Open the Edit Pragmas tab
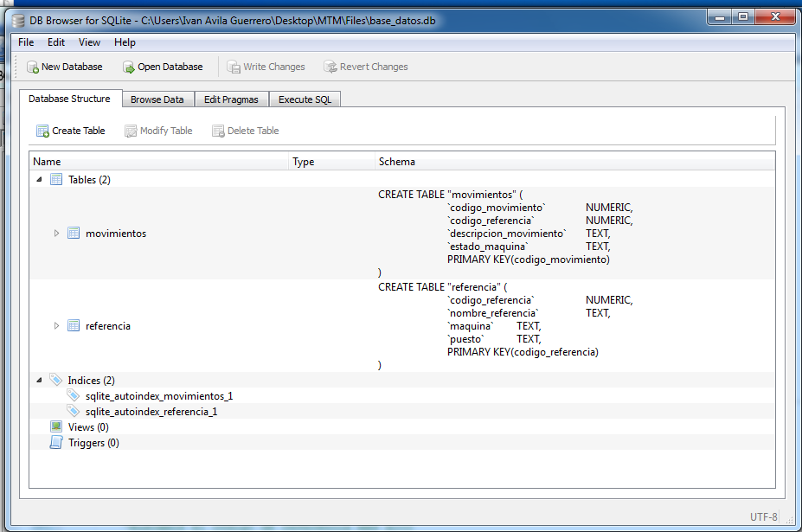 231,99
